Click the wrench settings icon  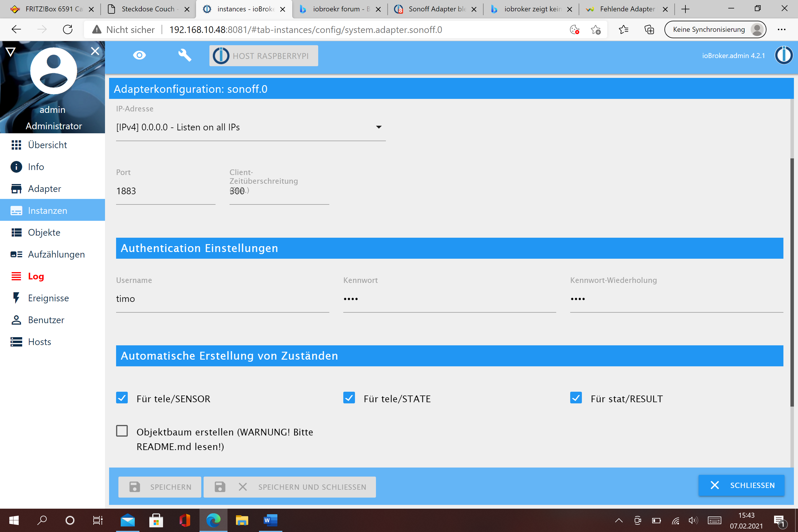click(x=185, y=55)
